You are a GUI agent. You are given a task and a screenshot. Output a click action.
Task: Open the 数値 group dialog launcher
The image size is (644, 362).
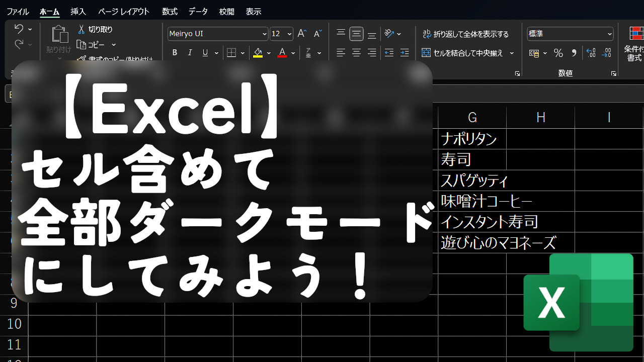pyautogui.click(x=614, y=74)
